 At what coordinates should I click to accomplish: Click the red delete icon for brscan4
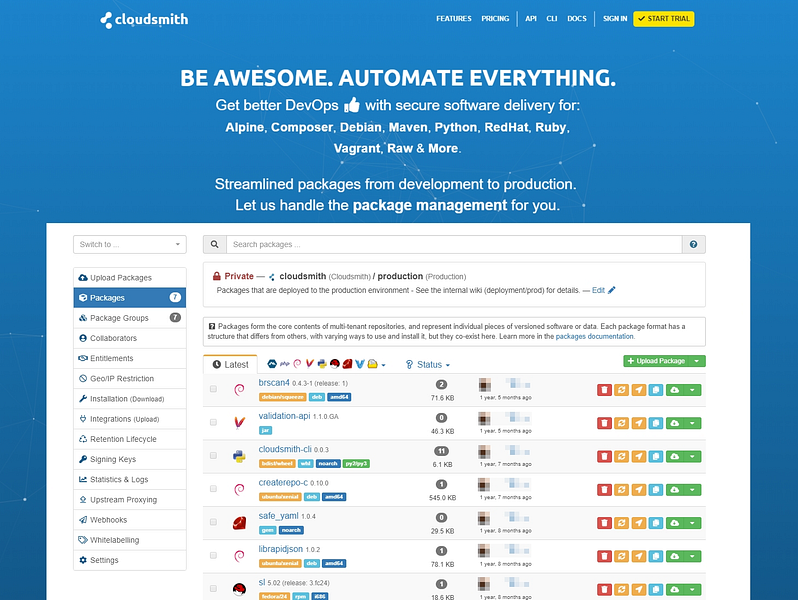[604, 390]
